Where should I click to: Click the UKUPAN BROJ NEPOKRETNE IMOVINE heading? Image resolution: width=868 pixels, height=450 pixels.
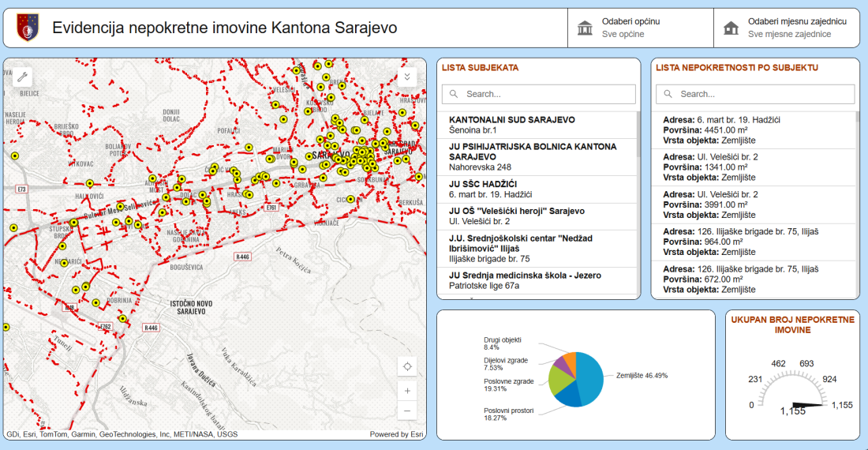tap(793, 325)
